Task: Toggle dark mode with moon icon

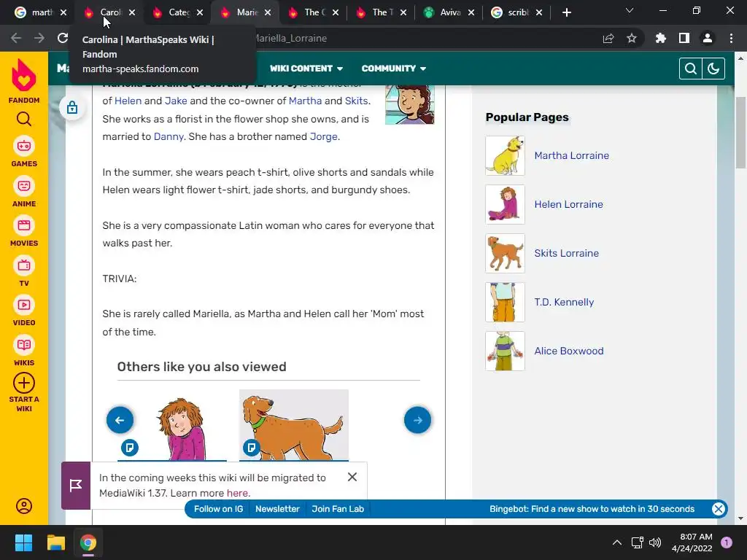Action: coord(713,69)
